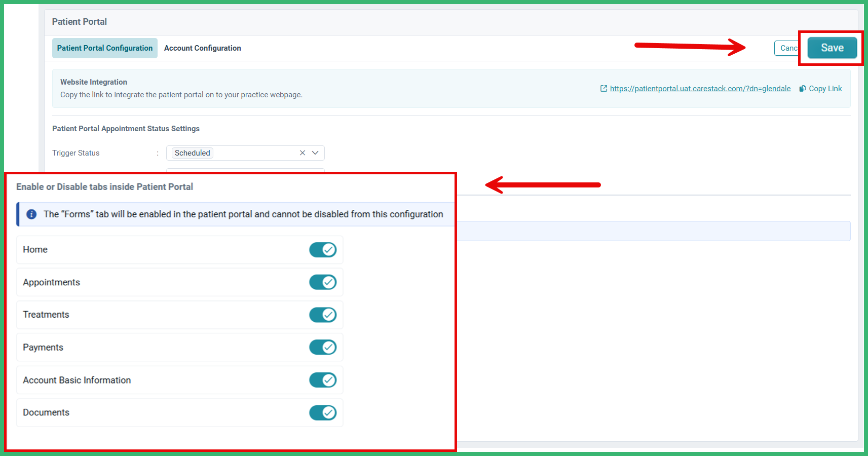The height and width of the screenshot is (456, 868).
Task: Switch to the Account Configuration tab
Action: point(202,48)
